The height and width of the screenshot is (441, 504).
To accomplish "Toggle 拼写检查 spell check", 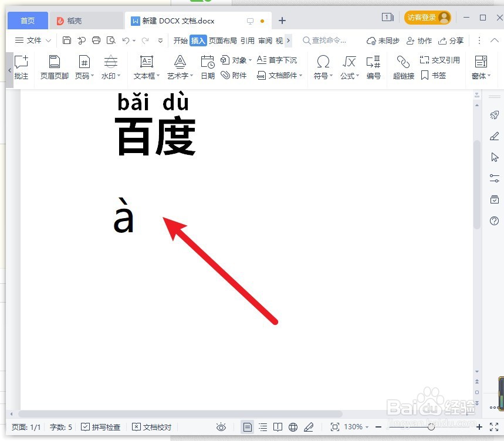I will (x=100, y=427).
